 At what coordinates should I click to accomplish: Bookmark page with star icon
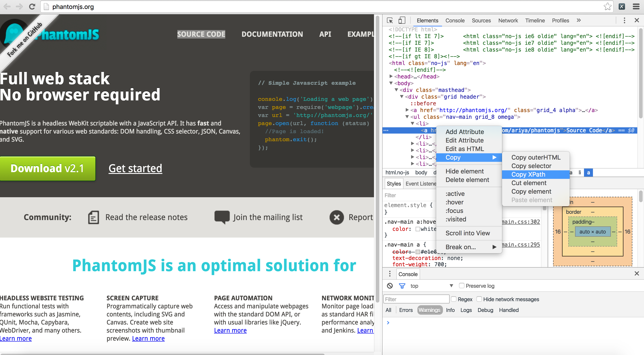pos(608,6)
